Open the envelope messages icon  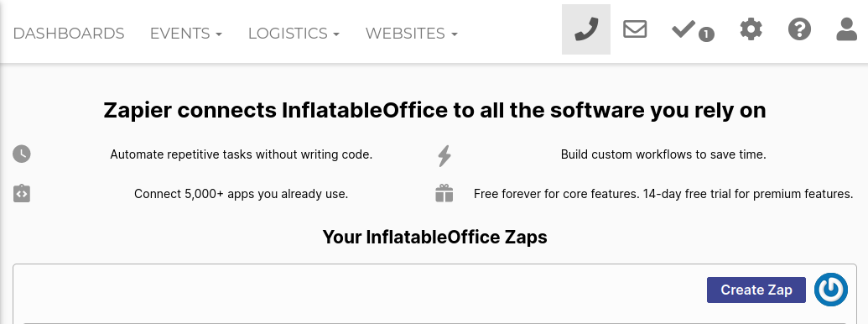tap(635, 29)
